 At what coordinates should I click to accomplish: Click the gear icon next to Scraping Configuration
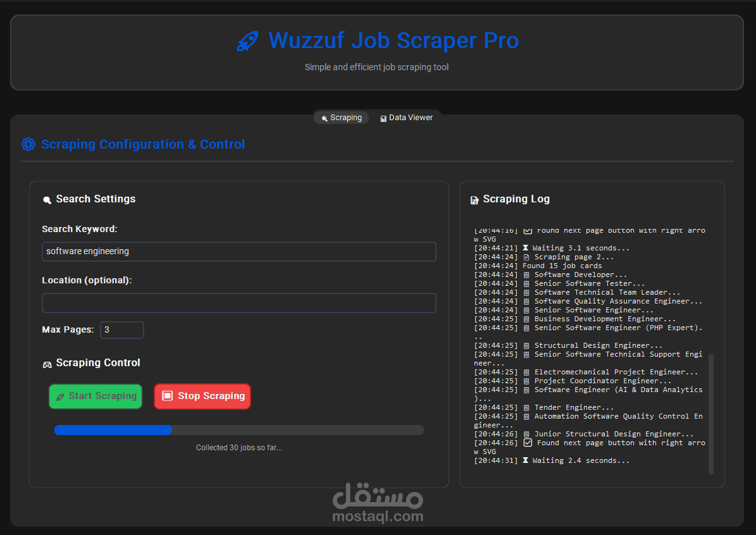(x=28, y=144)
